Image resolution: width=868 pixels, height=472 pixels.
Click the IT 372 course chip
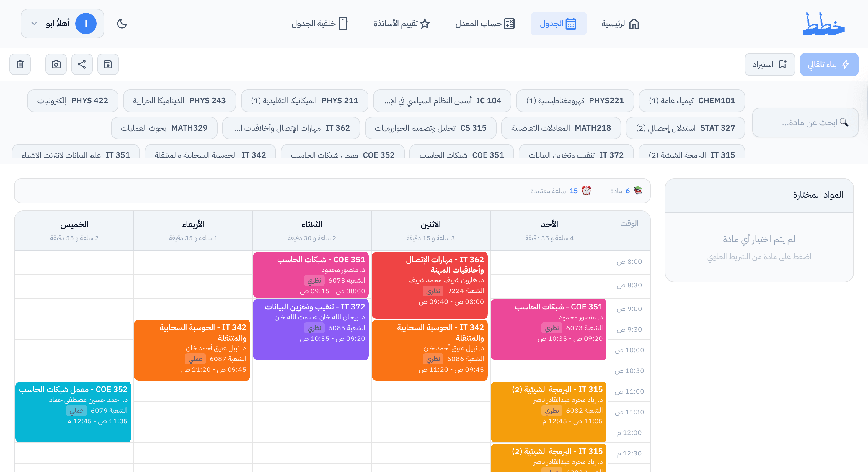point(576,152)
